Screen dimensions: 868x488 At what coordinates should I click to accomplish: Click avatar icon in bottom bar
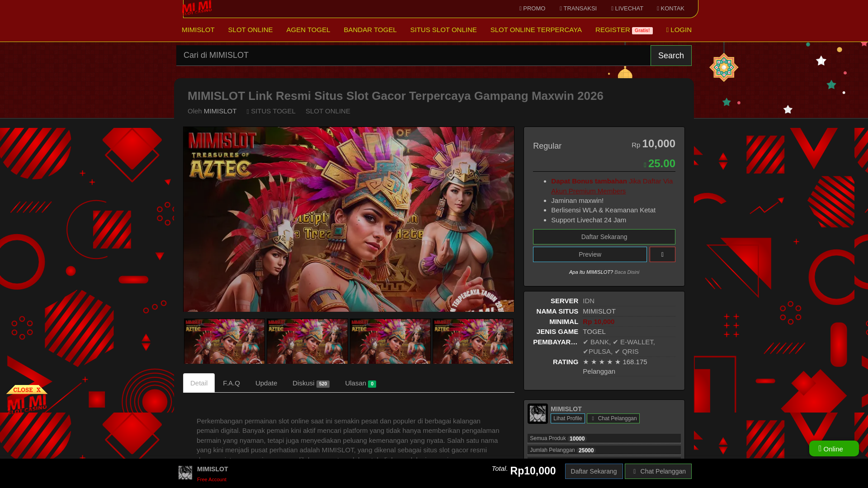pos(185,473)
